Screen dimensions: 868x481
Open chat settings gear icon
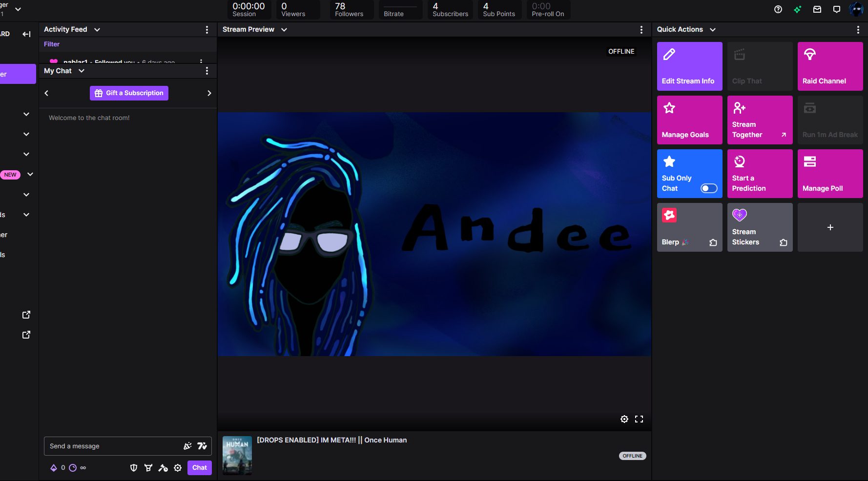click(x=178, y=468)
